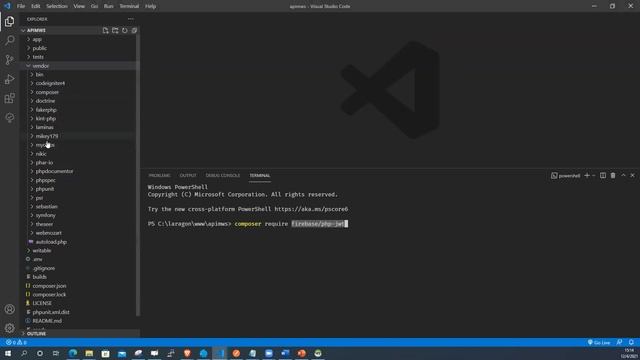Collapse all folders in Explorer
This screenshot has height=360, width=640.
click(x=134, y=31)
